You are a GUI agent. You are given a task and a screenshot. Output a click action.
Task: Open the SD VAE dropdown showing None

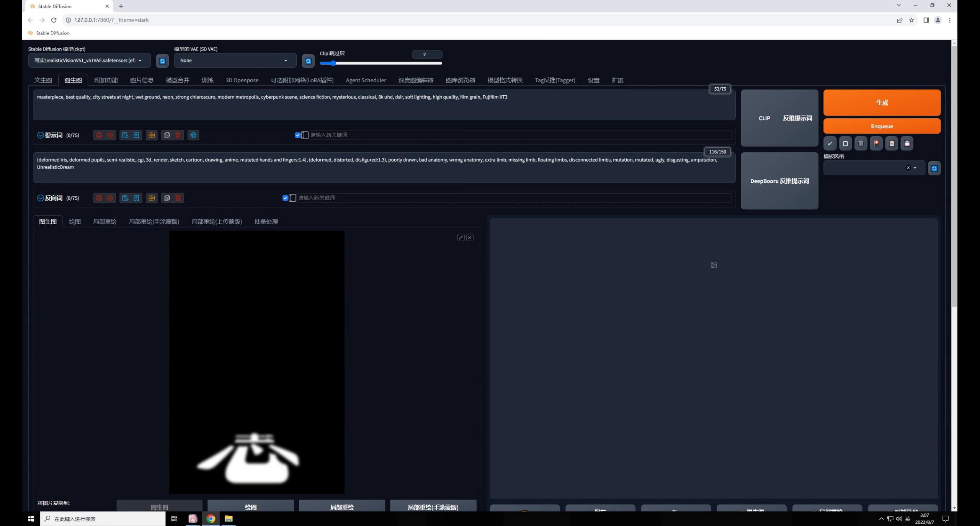tap(234, 60)
